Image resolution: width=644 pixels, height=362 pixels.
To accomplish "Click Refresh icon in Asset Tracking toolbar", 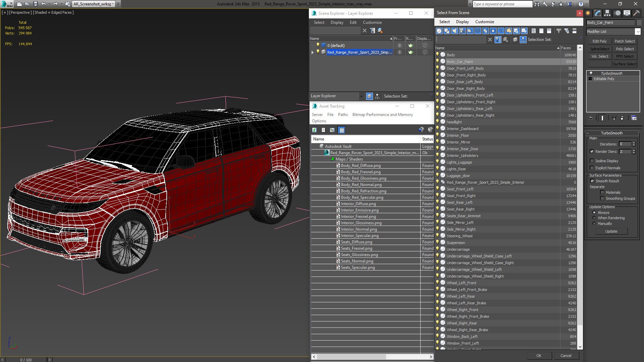I will (x=314, y=130).
